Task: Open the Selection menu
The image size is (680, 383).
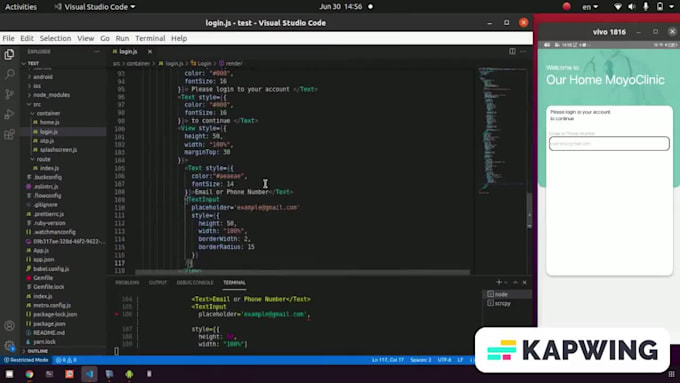Action: coord(55,38)
